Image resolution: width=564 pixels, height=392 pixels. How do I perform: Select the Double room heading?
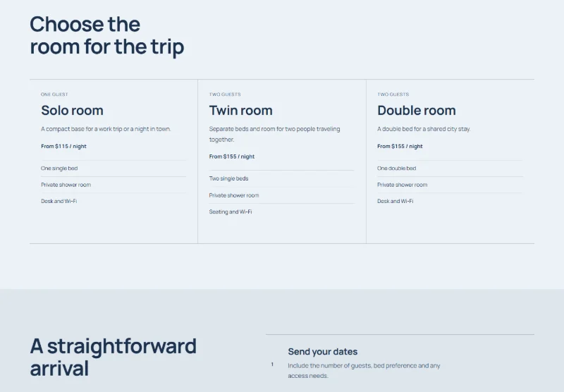[x=417, y=111]
